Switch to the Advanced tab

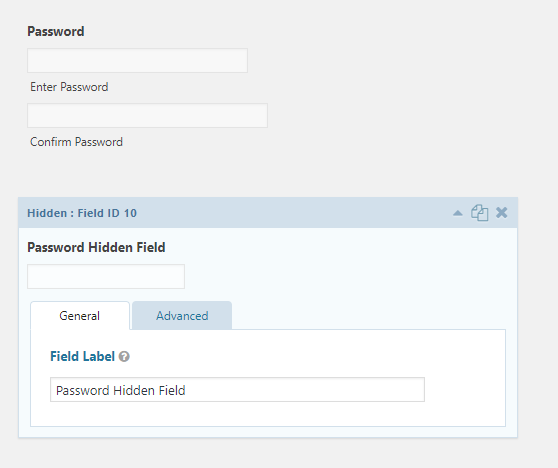click(182, 316)
